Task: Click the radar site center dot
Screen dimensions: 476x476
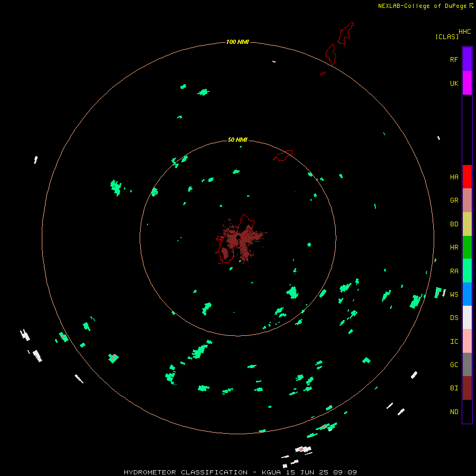Action: 239,237
